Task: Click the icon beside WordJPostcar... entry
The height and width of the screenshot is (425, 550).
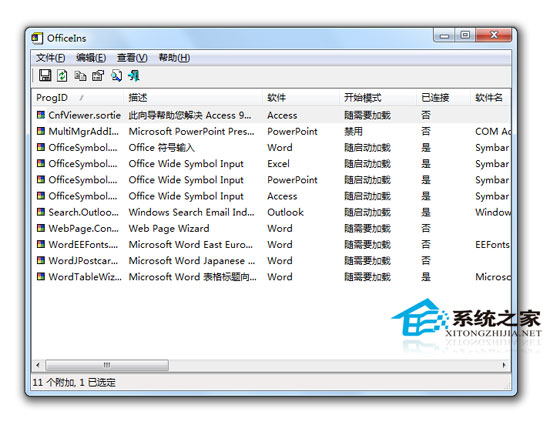Action: (x=41, y=260)
